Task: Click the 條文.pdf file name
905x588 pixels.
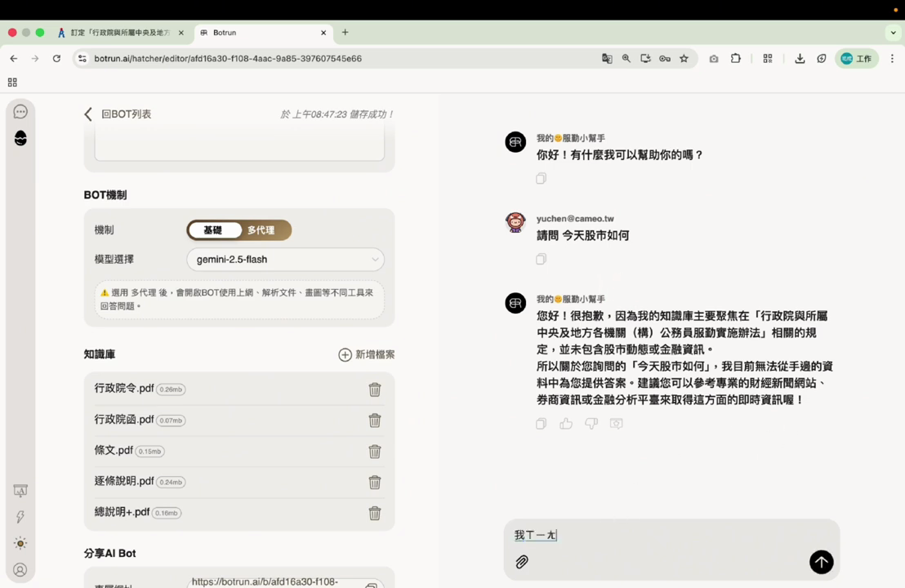Action: tap(114, 450)
